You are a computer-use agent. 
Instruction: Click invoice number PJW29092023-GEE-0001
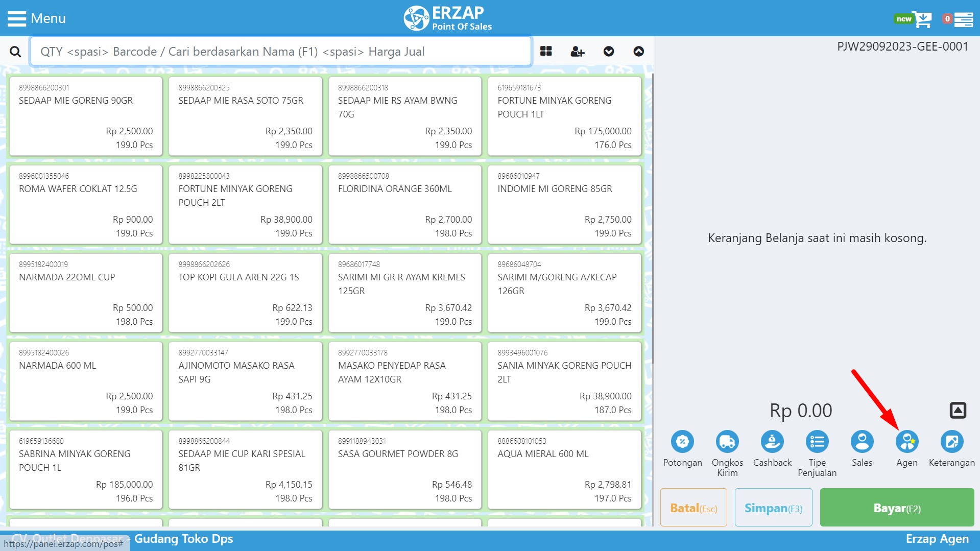tap(902, 46)
